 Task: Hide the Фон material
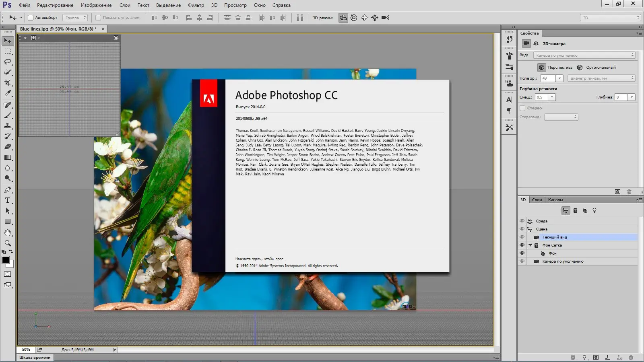(522, 253)
